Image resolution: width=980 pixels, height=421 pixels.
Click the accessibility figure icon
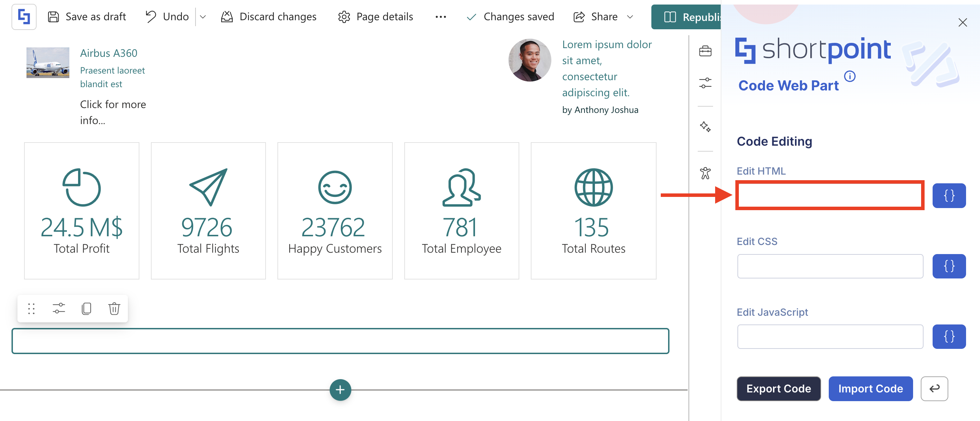pos(705,173)
